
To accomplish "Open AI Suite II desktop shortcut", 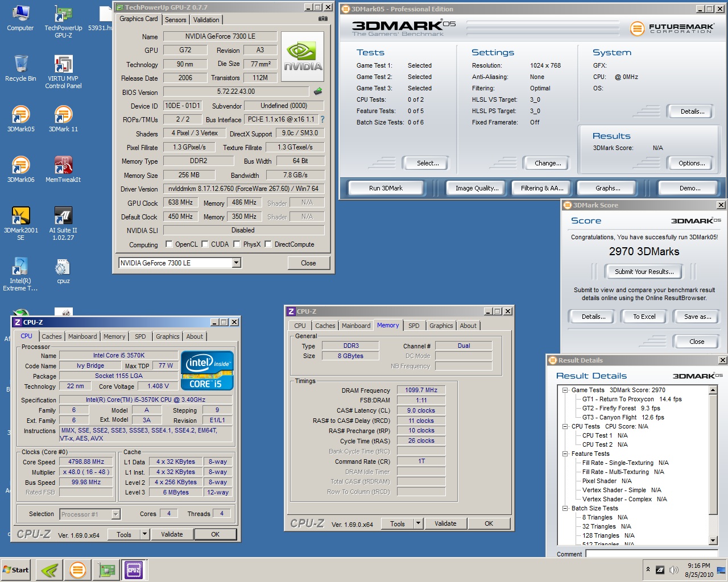I will (x=63, y=223).
